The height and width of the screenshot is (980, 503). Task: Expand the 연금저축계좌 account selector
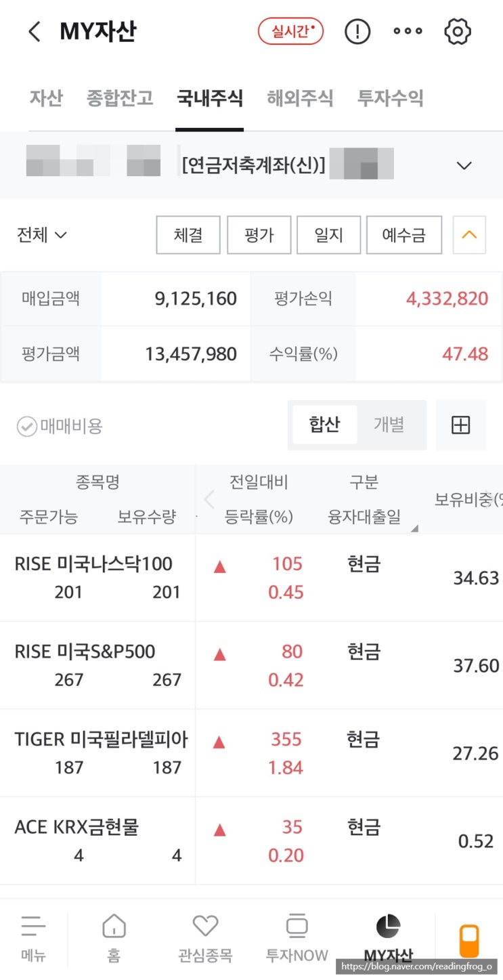[464, 166]
